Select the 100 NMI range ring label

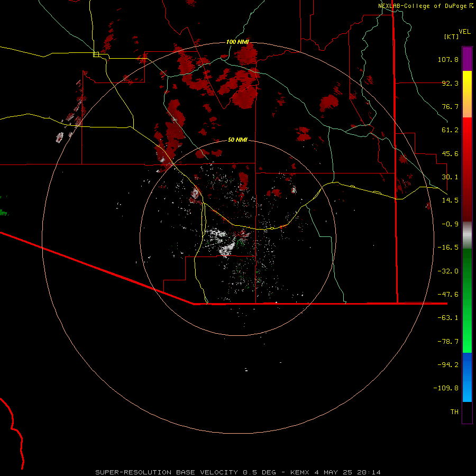coord(237,42)
